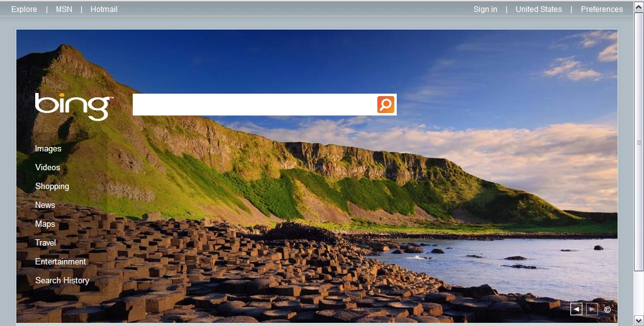The image size is (644, 326).
Task: Click the scrollbar down arrow
Action: coord(639,320)
